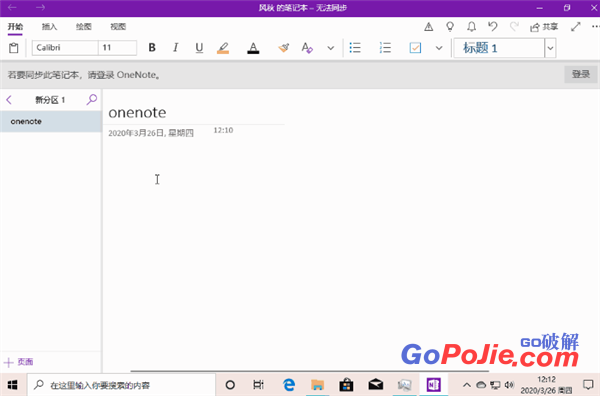This screenshot has width=600, height=396.
Task: Open the taskbar clock and date
Action: coord(546,385)
